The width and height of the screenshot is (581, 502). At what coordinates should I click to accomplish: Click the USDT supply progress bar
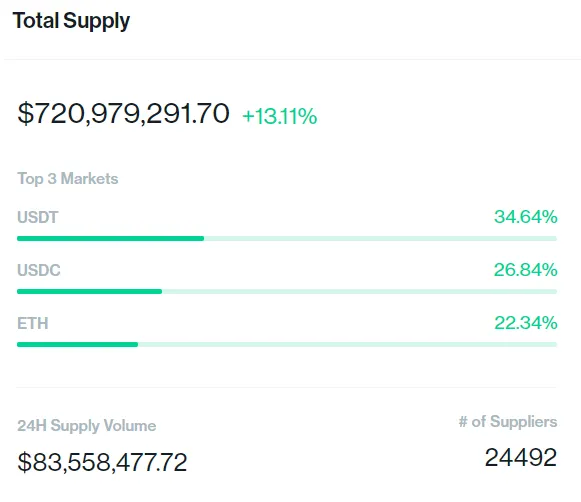[287, 239]
